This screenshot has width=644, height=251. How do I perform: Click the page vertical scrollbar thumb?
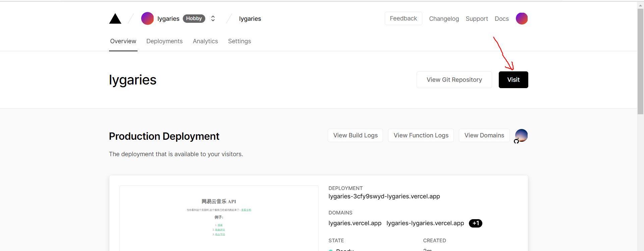pos(640,62)
